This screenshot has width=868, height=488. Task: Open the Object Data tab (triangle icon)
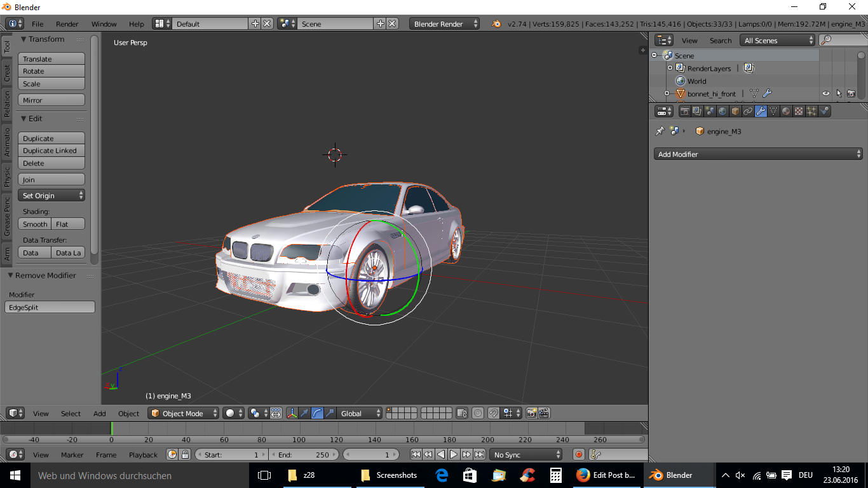(773, 111)
